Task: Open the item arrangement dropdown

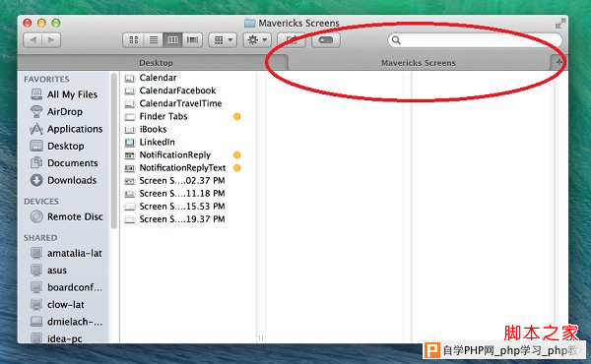Action: pos(223,40)
